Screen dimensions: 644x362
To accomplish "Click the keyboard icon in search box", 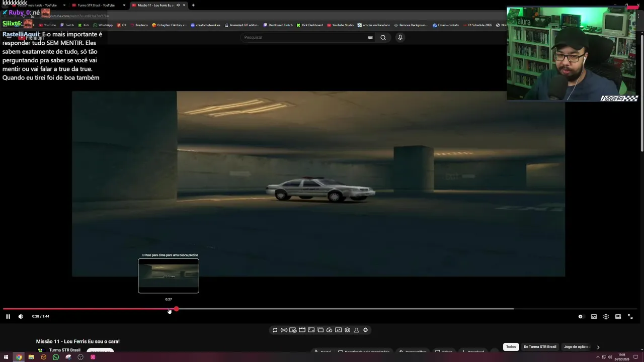I will 370,37.
